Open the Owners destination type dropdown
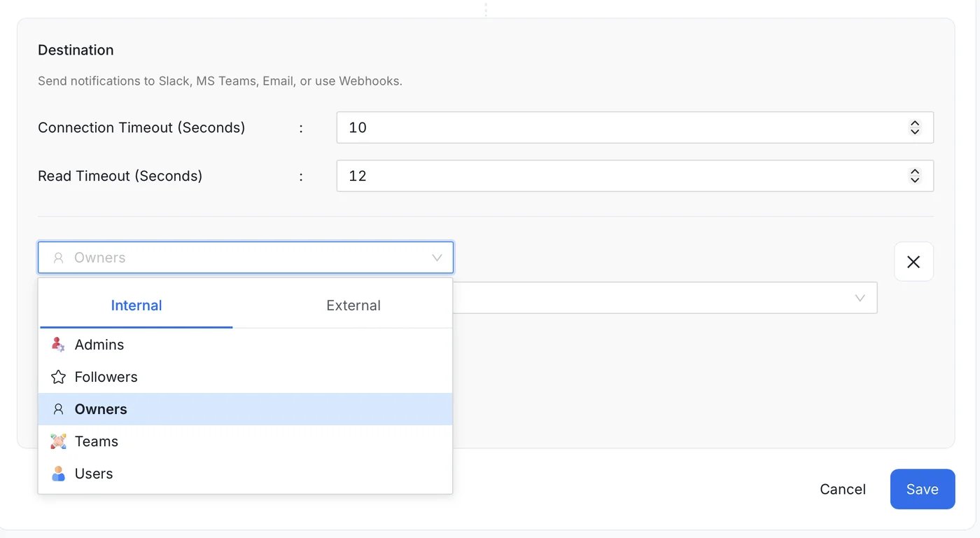This screenshot has width=980, height=538. [x=246, y=258]
